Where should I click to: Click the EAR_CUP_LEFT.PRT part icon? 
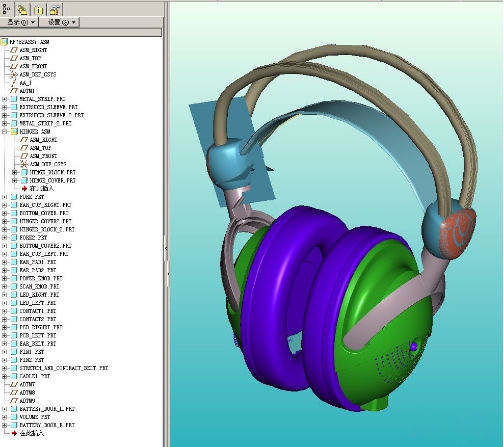[14, 254]
